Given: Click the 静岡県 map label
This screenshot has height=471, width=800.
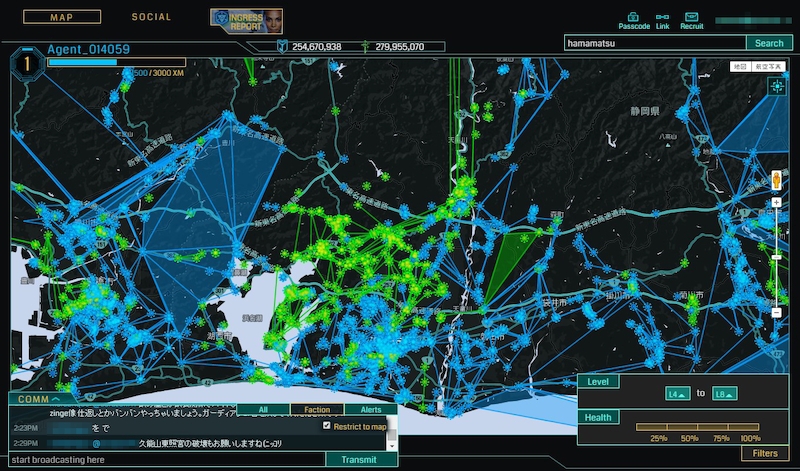Looking at the screenshot, I should pos(645,112).
